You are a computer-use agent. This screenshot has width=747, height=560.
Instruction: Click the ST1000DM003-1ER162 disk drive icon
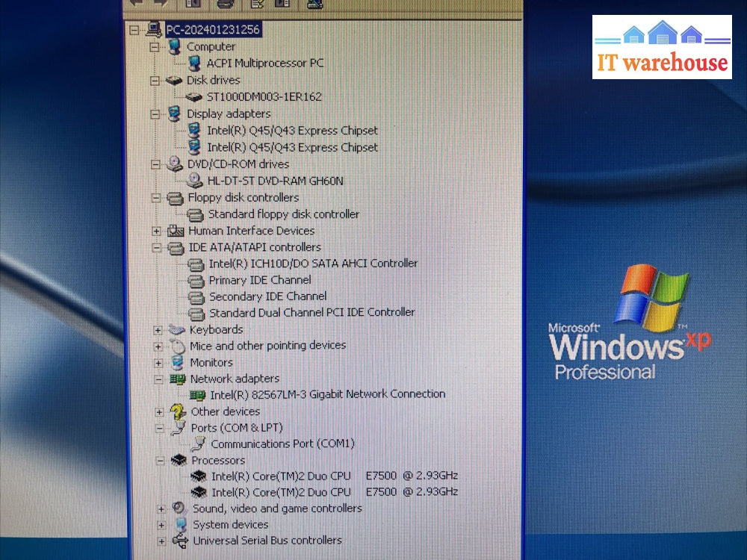pos(193,97)
